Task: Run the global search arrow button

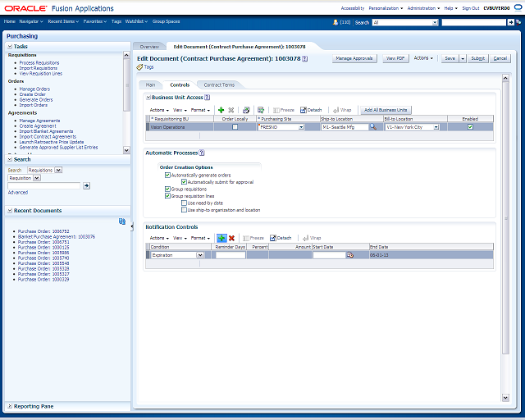Action: click(x=510, y=22)
